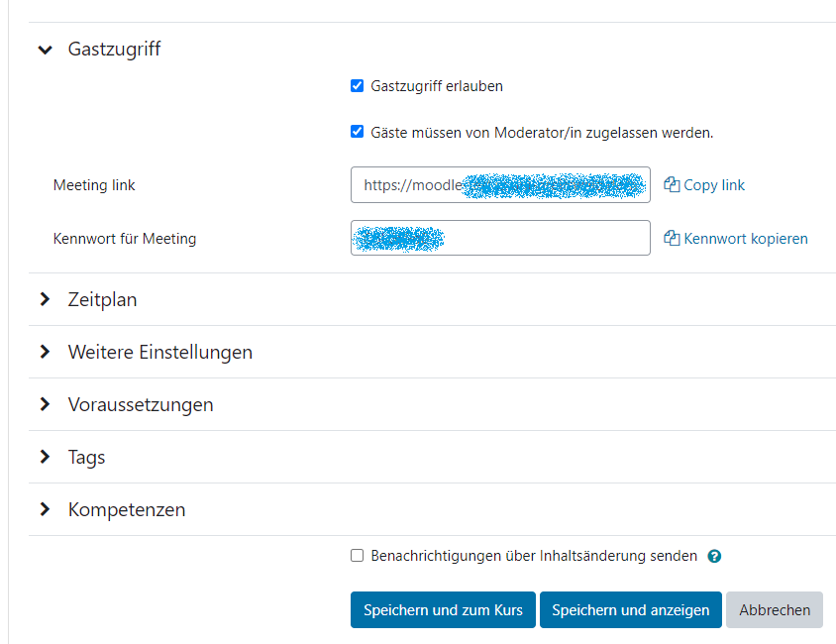This screenshot has height=644, width=836.
Task: Click the copy icon beside Kennwort kopieren
Action: (x=672, y=239)
